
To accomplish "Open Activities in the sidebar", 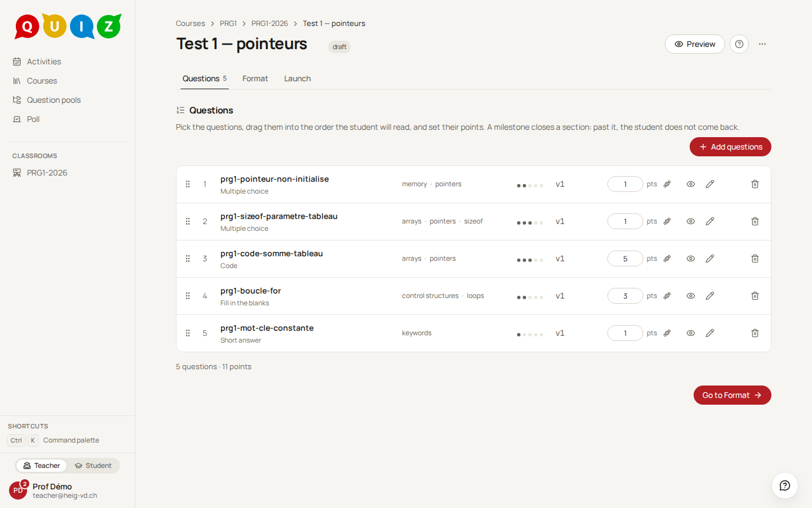I will (x=67, y=62).
